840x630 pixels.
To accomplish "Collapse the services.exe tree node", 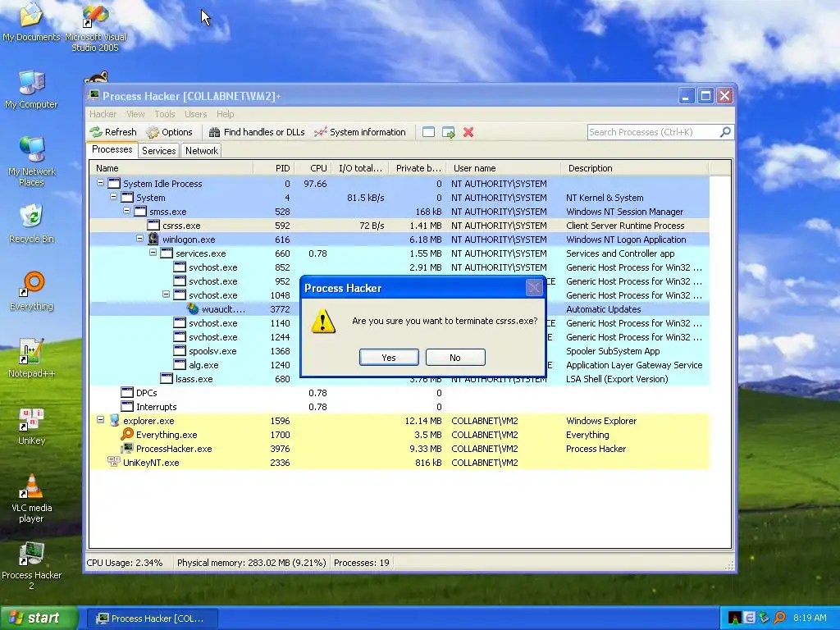I will coord(153,253).
